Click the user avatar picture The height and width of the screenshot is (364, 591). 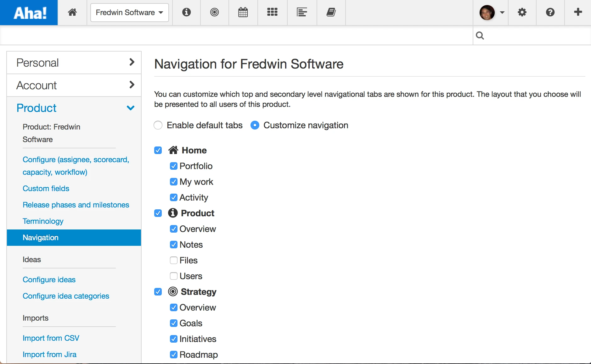tap(487, 13)
